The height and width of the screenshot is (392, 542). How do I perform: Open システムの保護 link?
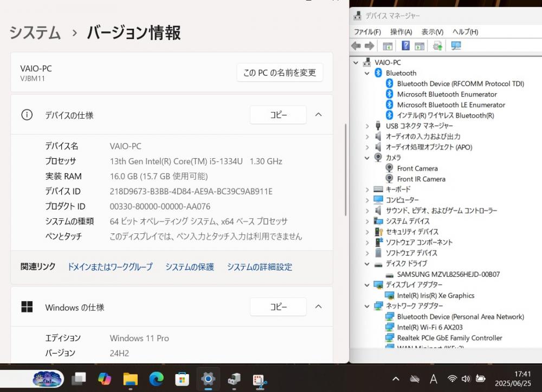coord(189,266)
